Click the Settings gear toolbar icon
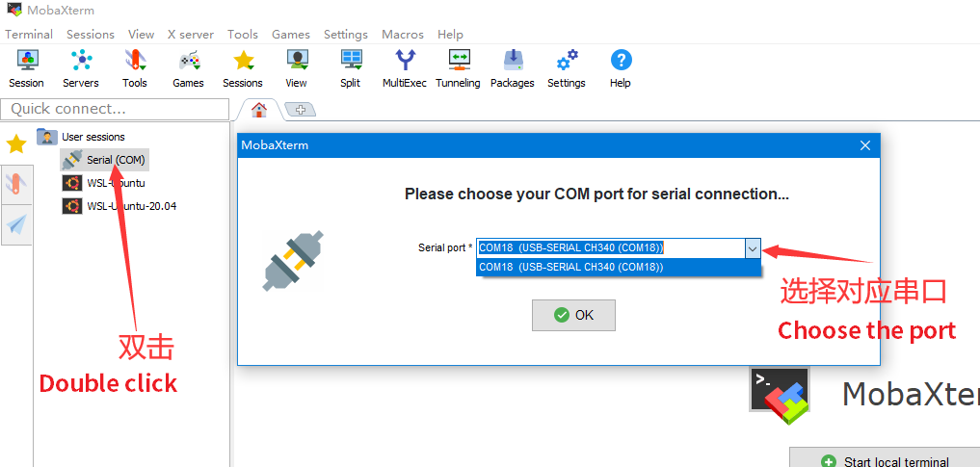 [x=567, y=67]
